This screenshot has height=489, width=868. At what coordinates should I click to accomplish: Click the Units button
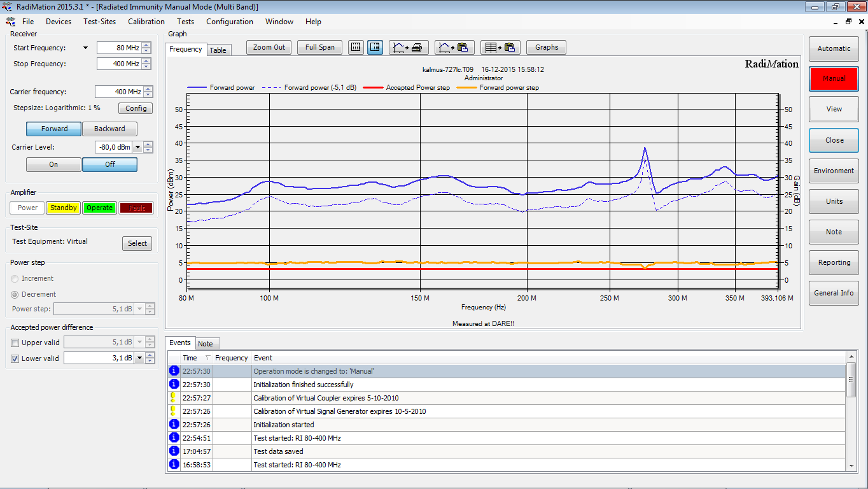[834, 201]
